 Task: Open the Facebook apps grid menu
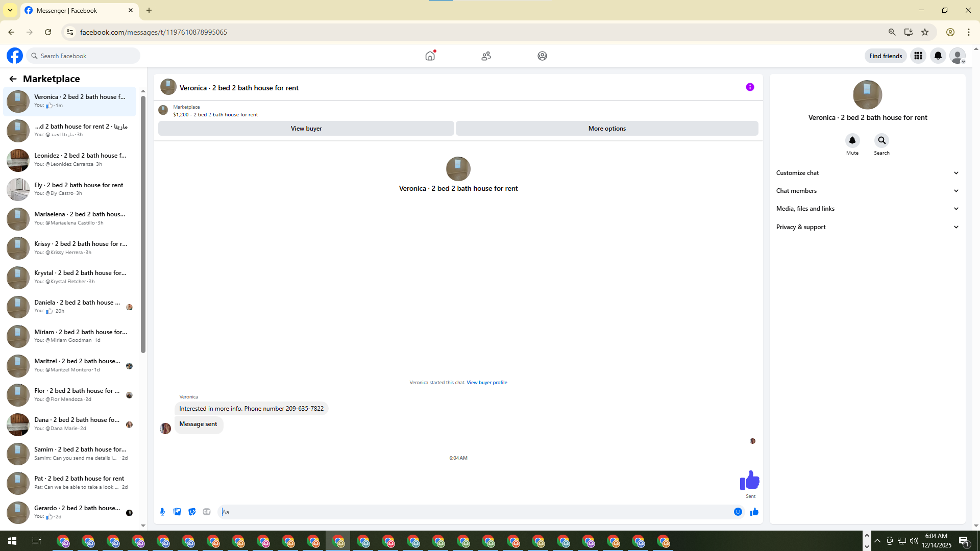tap(918, 56)
